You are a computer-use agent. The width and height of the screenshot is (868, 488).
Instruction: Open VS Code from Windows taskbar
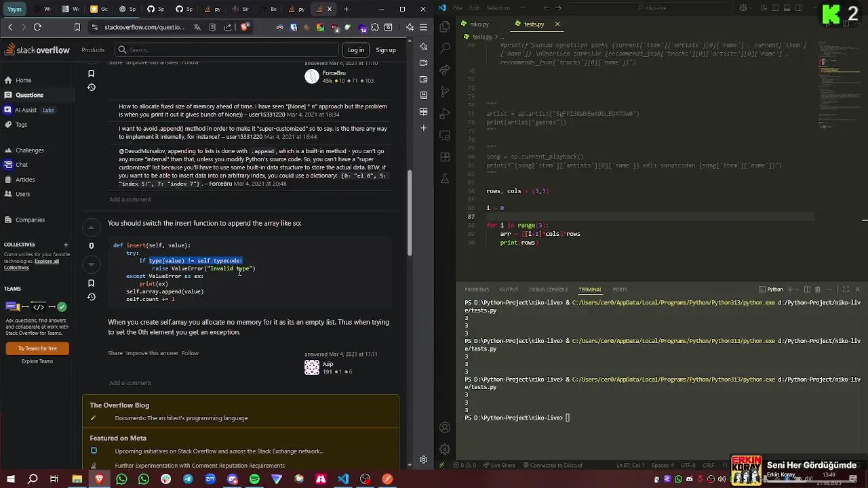click(x=343, y=479)
